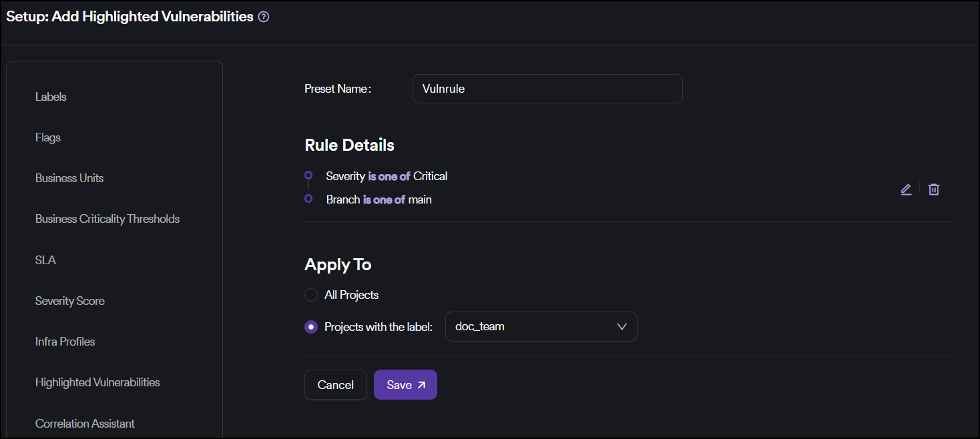Click the Preset Name input field

pos(547,89)
